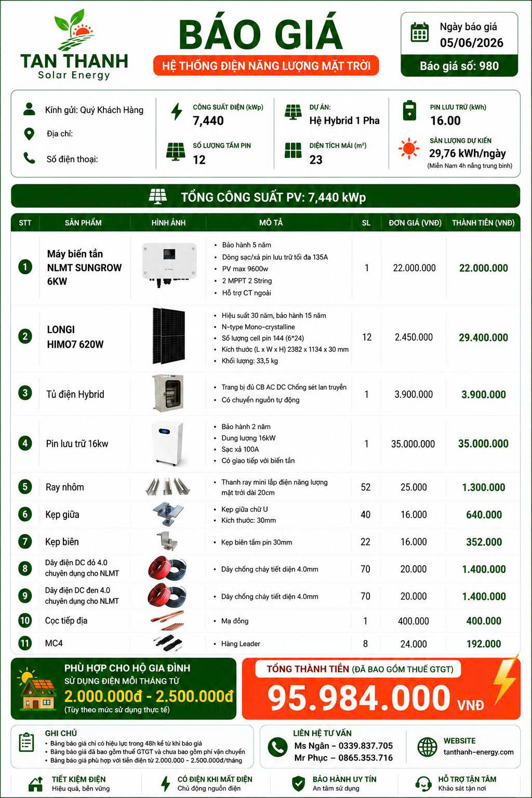
Task: Click the storage battery 16kw product image
Action: 168,444
